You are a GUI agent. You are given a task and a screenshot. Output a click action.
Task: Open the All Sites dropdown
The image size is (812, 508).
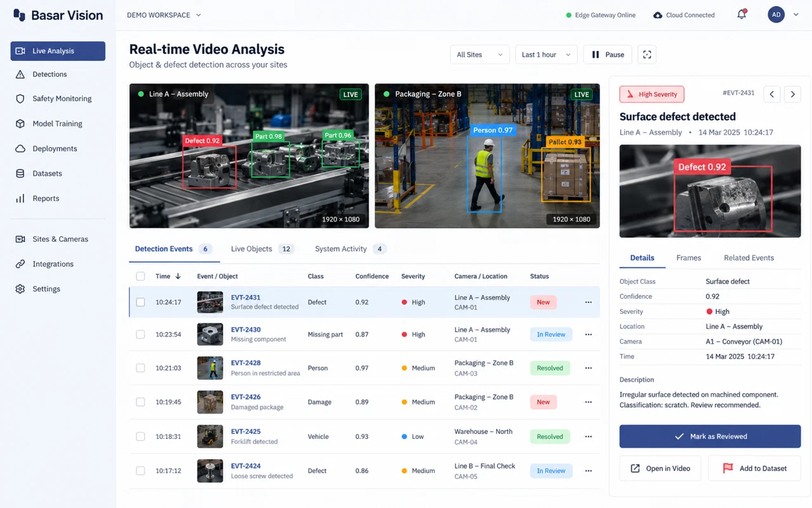point(480,55)
